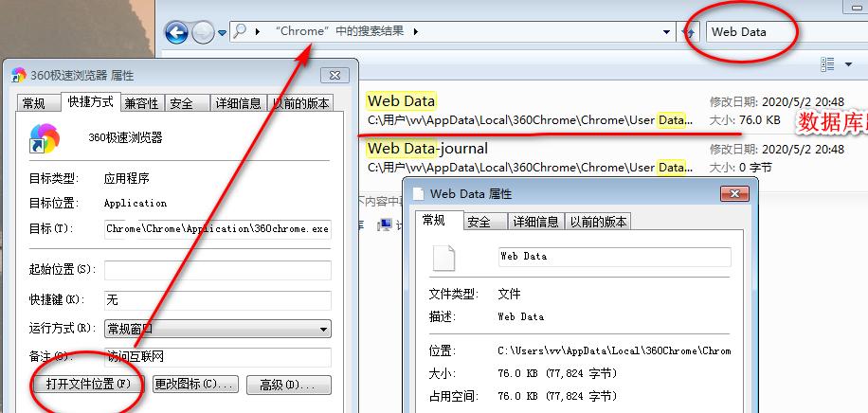Switch to 详细信息 tab in 360 properties dialog
Image resolution: width=868 pixels, height=413 pixels.
(x=238, y=103)
